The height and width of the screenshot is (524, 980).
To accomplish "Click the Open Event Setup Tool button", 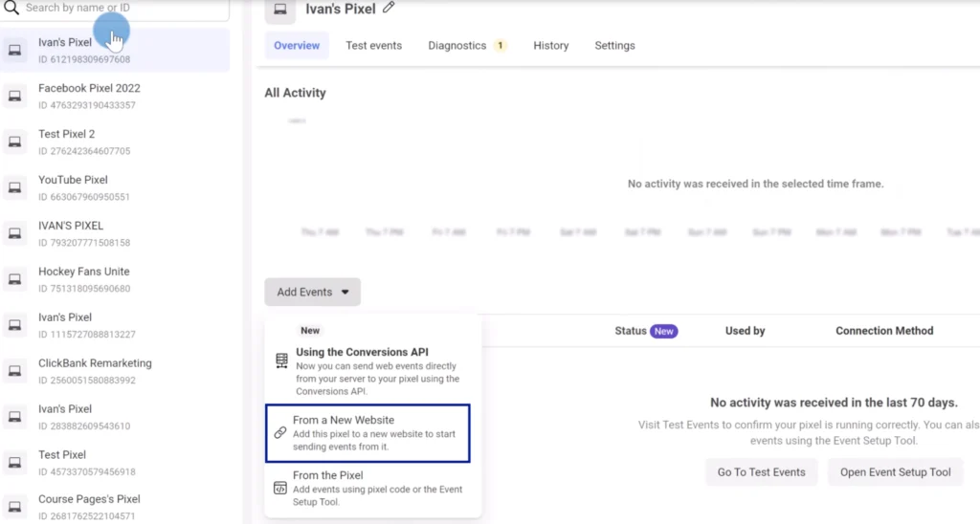I will [895, 472].
